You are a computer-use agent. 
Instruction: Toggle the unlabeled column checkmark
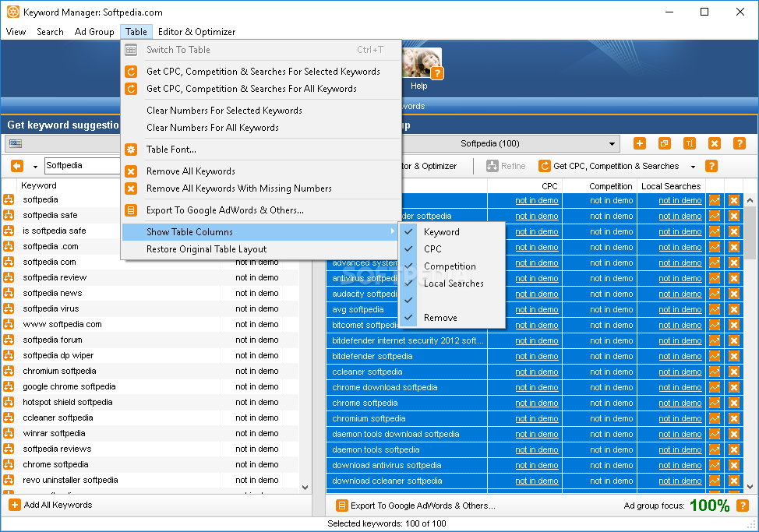[409, 301]
